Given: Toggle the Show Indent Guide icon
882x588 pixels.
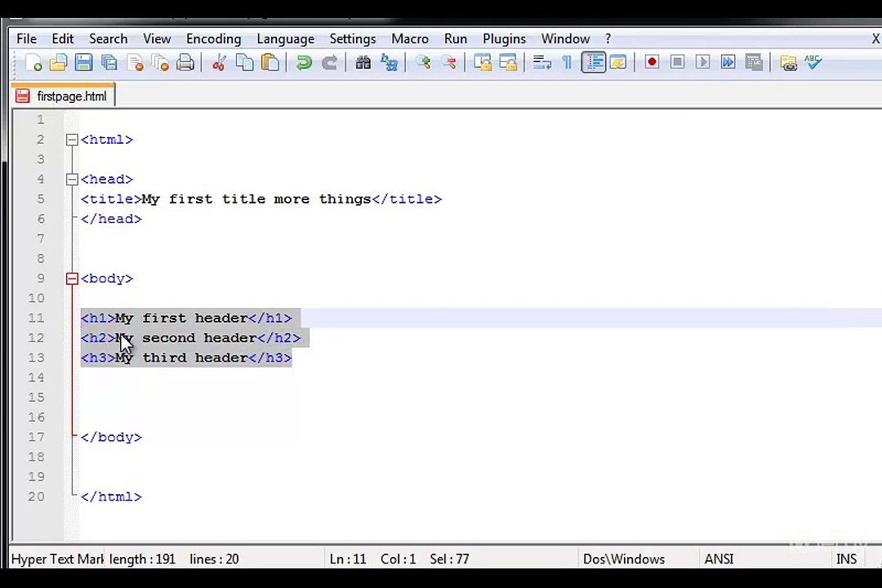Looking at the screenshot, I should [594, 62].
